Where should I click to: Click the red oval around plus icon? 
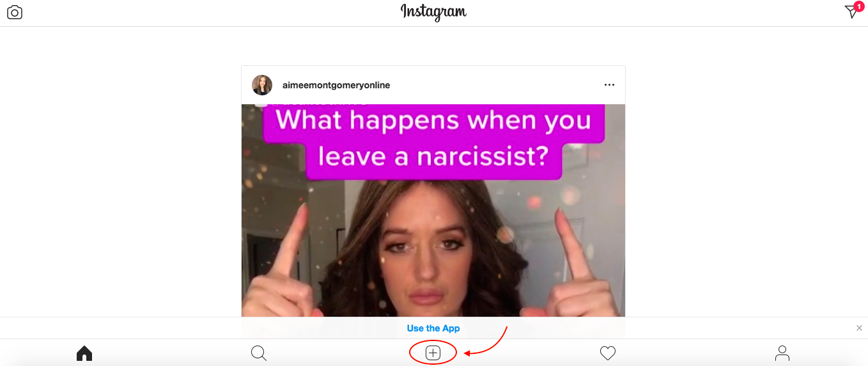click(x=433, y=353)
